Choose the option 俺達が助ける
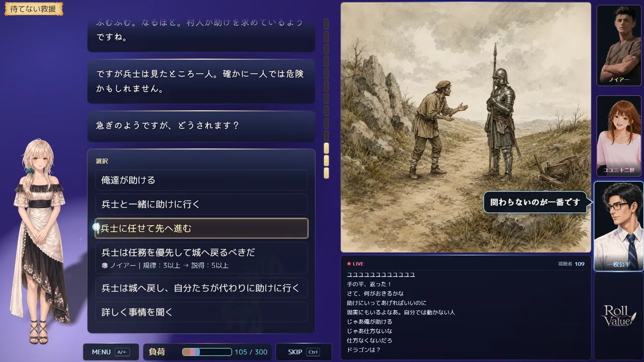Viewport: 644px width, 362px height. (201, 180)
